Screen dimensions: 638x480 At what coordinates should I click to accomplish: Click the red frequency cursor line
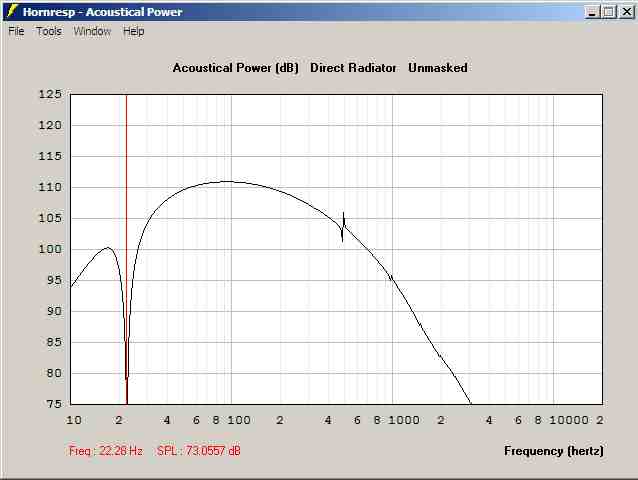127,249
